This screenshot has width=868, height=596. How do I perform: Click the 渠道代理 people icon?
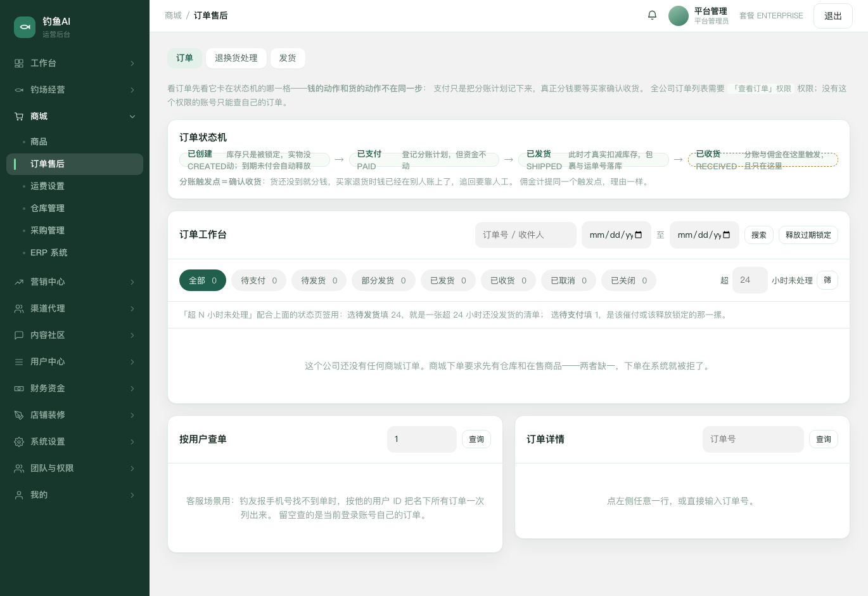point(19,309)
